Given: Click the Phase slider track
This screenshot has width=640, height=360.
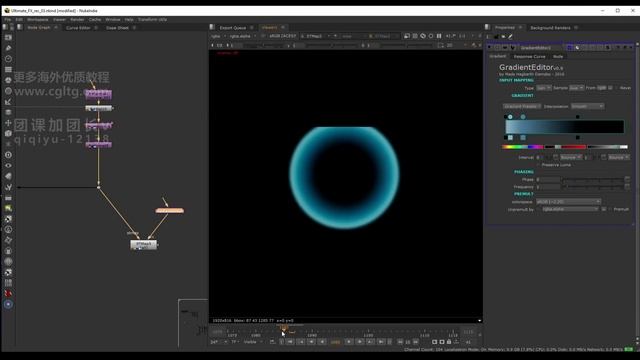Looking at the screenshot, I should (x=592, y=179).
